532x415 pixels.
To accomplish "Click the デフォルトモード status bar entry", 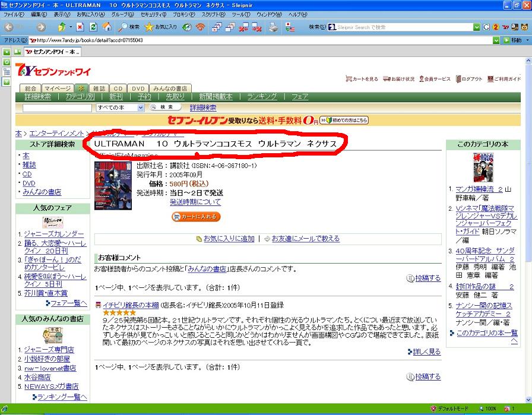I will pyautogui.click(x=449, y=408).
